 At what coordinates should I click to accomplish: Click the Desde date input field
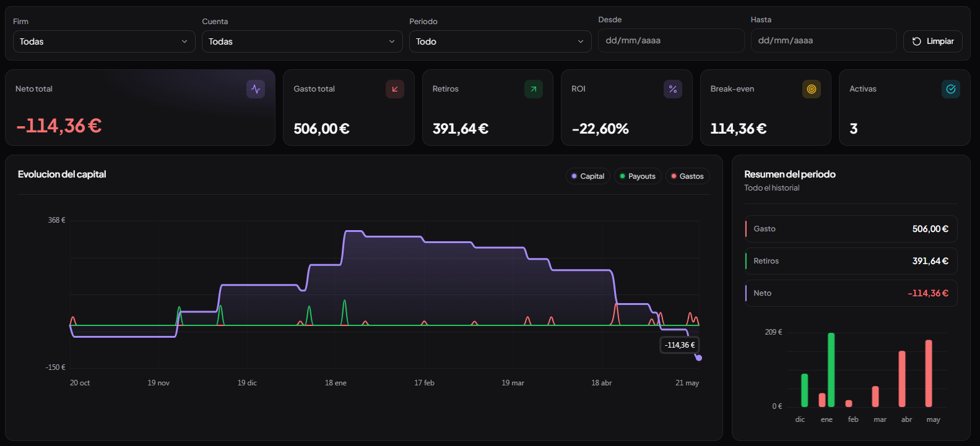tap(671, 40)
